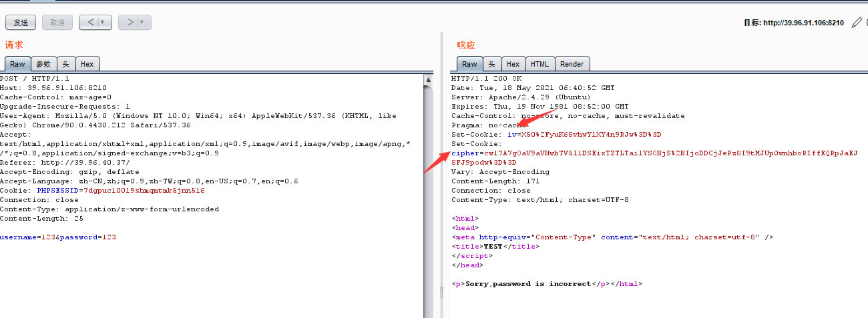This screenshot has width=868, height=318.
Task: Click the request pane vertical scrollbar track
Action: point(429,200)
